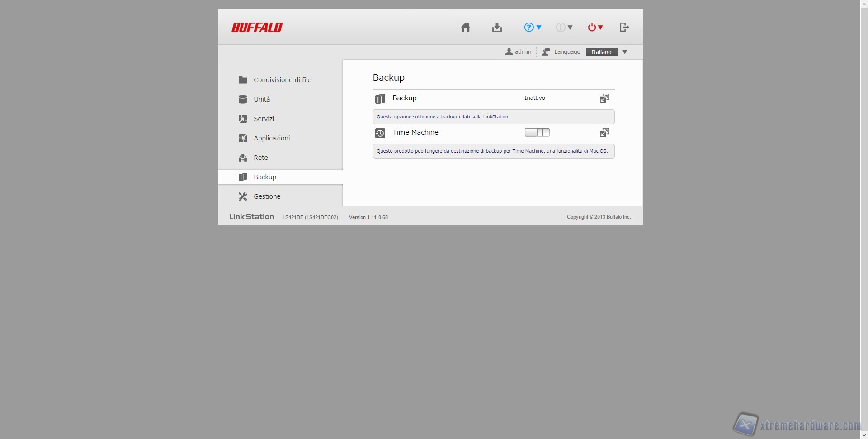
Task: Click the Time Machine clock icon
Action: (380, 133)
